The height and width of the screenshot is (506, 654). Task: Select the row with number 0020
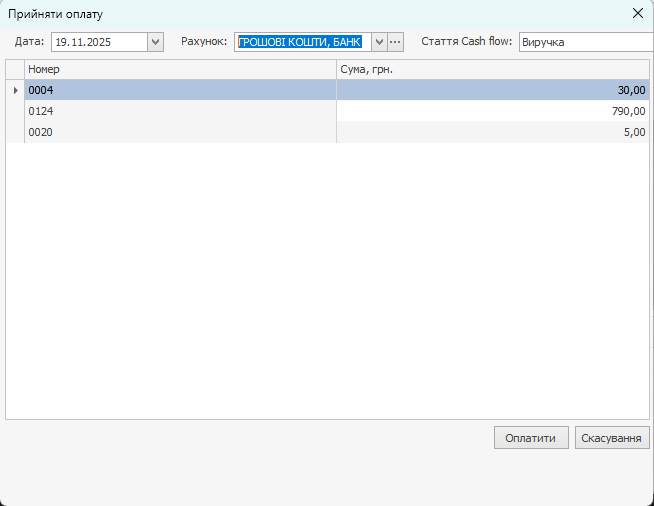click(180, 132)
